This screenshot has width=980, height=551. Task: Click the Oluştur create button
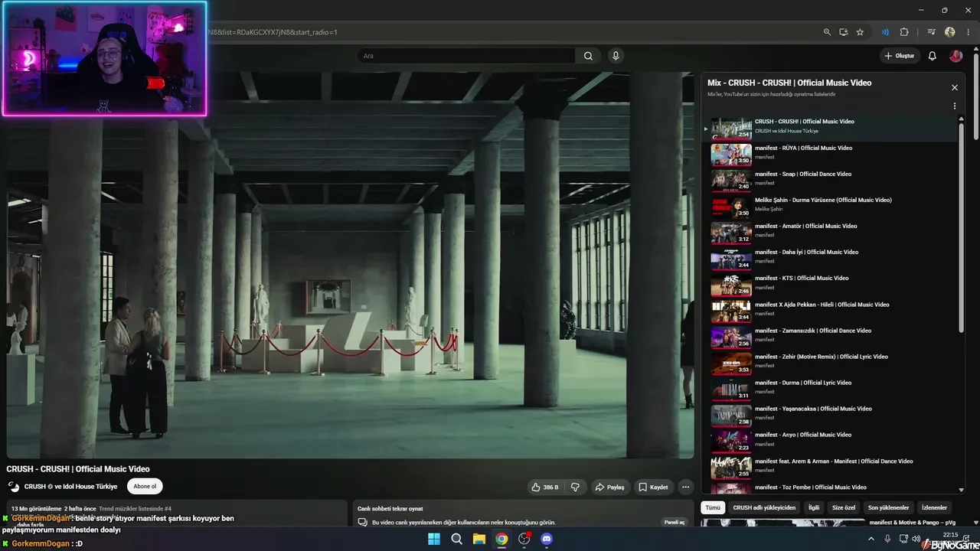click(x=900, y=56)
